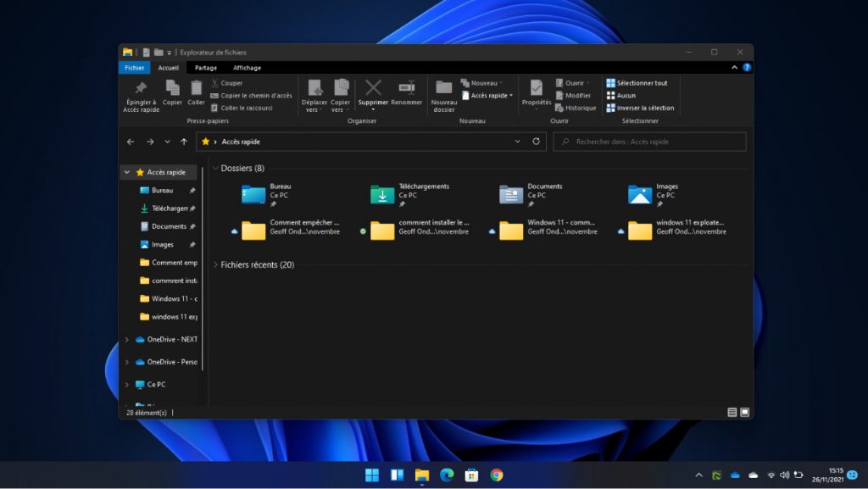Open the address bar history dropdown
The image size is (868, 489).
point(518,142)
